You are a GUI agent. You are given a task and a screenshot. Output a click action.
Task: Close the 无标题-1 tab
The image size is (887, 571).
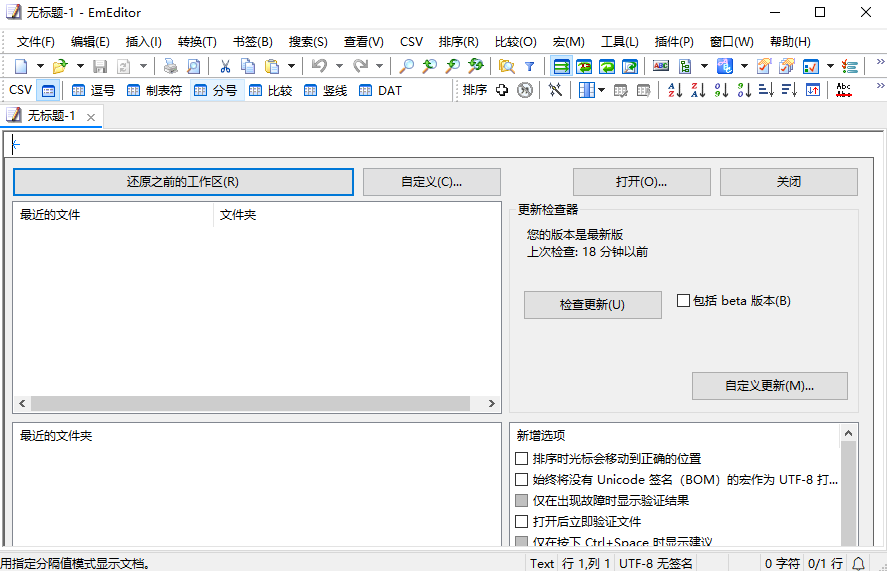tap(91, 117)
